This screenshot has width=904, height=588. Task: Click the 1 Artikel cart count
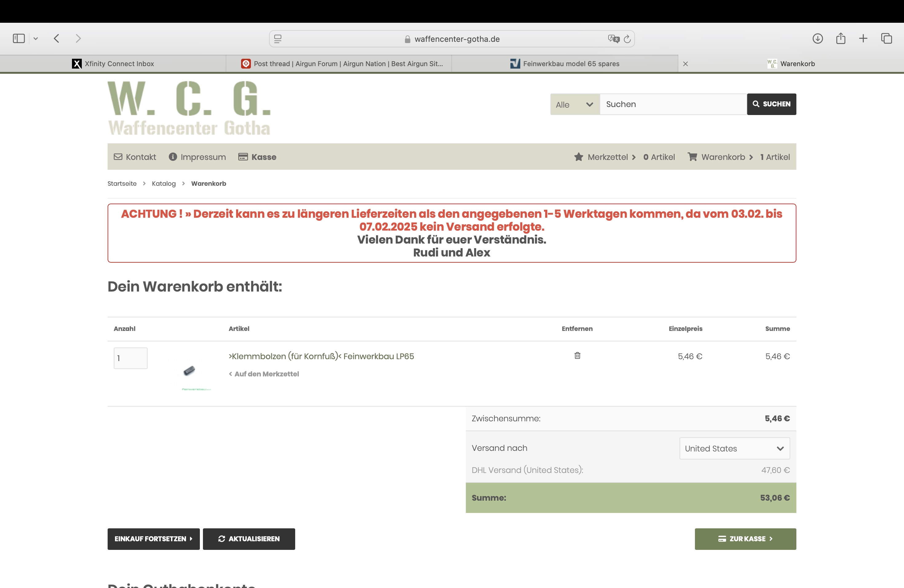tap(775, 157)
